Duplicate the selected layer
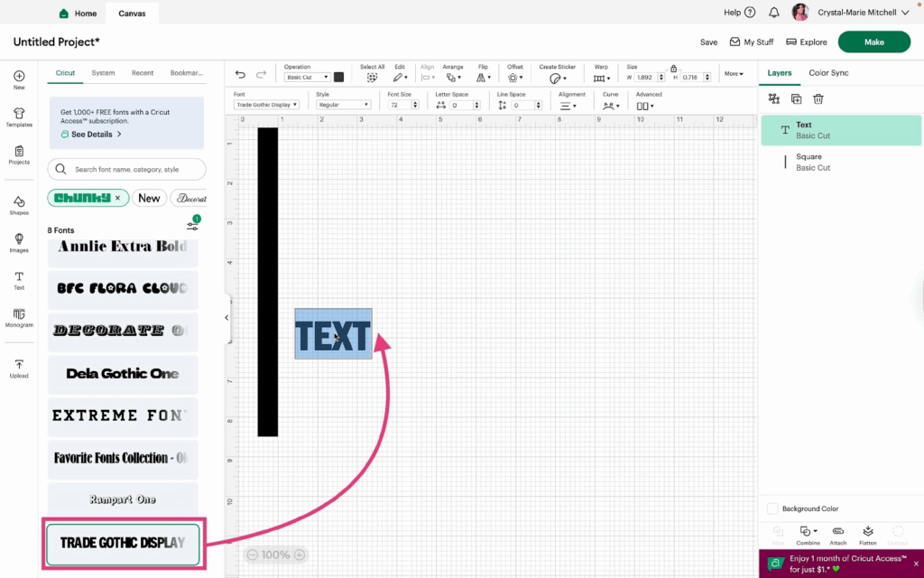 pyautogui.click(x=796, y=99)
